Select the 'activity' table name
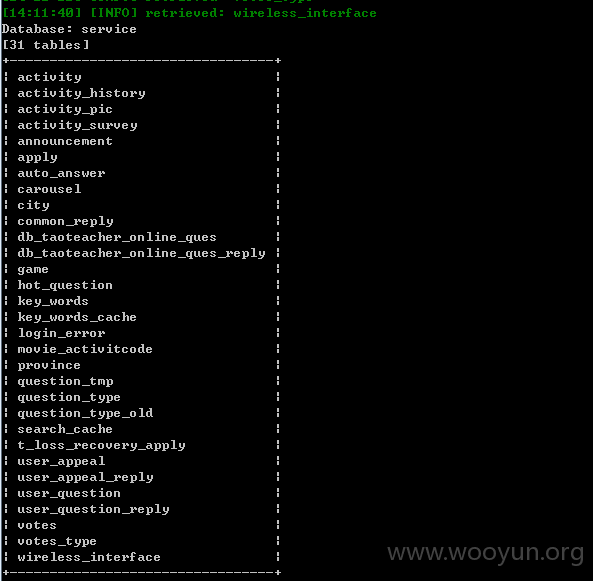Image resolution: width=593 pixels, height=581 pixels. (x=49, y=77)
